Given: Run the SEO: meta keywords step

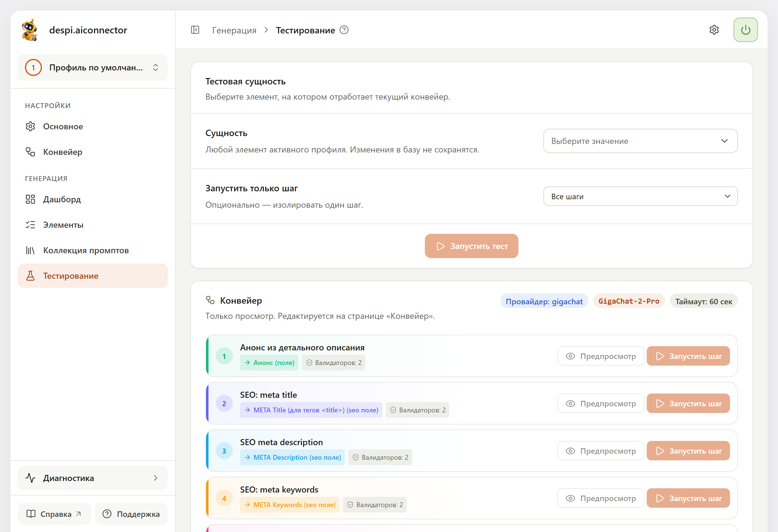Looking at the screenshot, I should [x=688, y=498].
